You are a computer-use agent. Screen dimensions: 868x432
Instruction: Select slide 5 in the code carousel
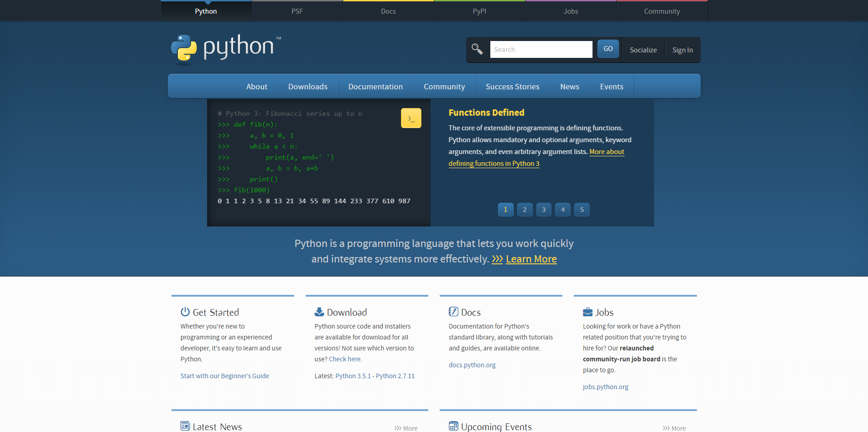point(582,210)
